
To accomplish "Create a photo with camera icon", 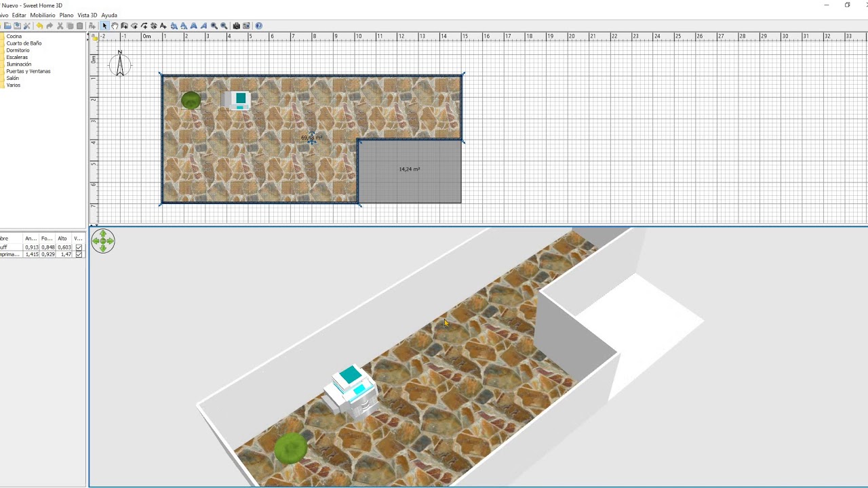I will [x=237, y=26].
